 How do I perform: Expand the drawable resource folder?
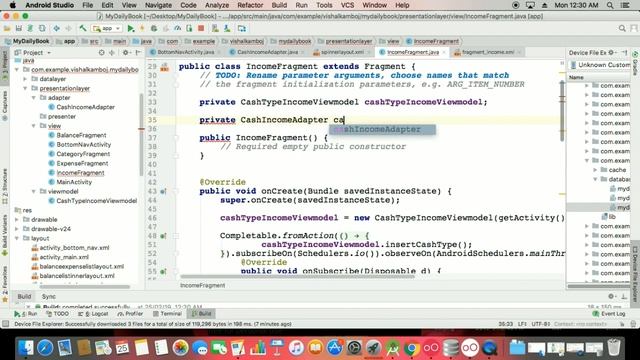[x=17, y=220]
